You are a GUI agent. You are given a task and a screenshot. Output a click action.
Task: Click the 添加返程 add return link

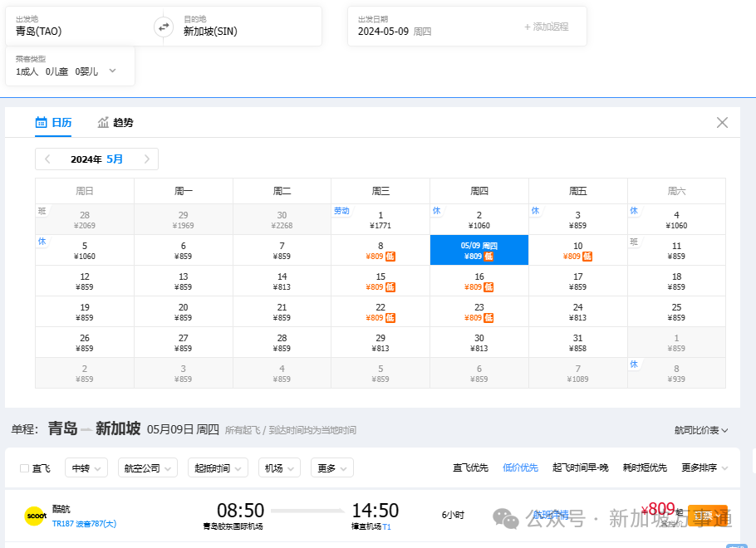(x=547, y=27)
